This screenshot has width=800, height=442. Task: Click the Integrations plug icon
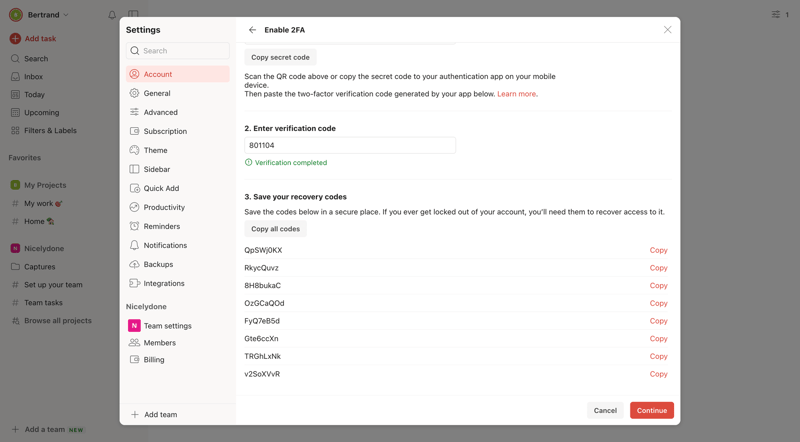pyautogui.click(x=134, y=283)
